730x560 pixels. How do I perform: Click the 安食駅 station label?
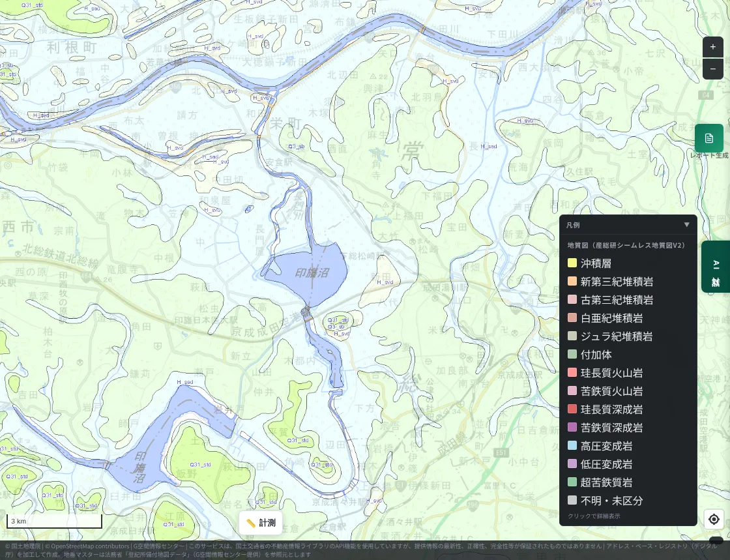(x=279, y=162)
